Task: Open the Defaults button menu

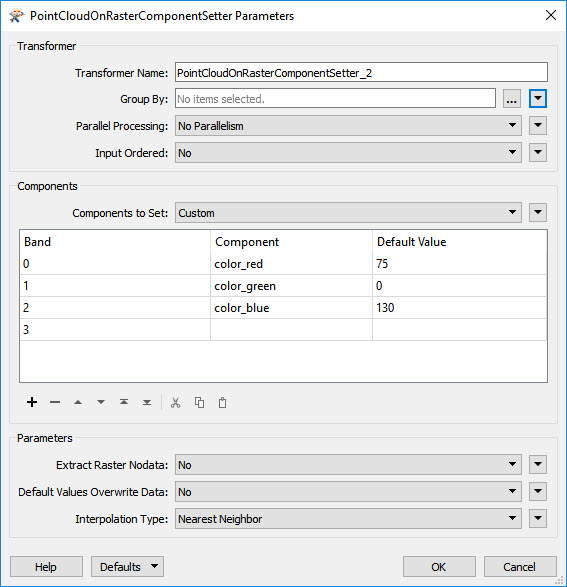Action: pos(127,567)
